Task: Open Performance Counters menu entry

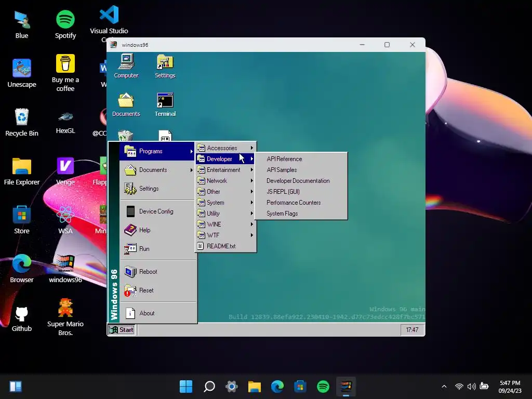Action: 301,203
